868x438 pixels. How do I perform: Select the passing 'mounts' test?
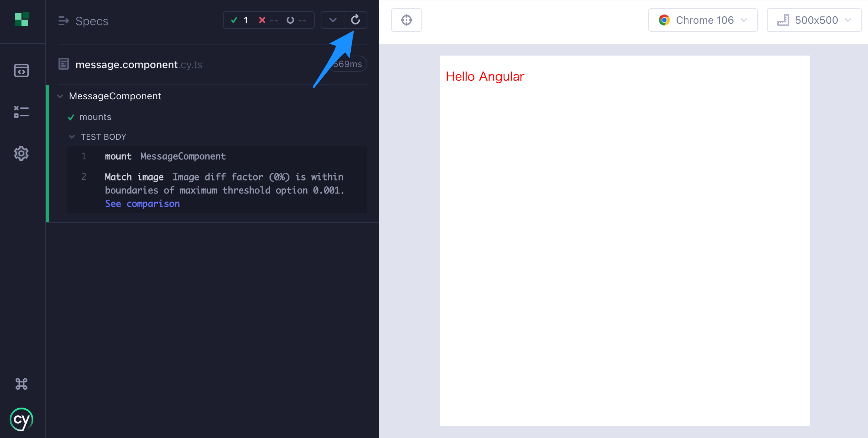(x=95, y=117)
